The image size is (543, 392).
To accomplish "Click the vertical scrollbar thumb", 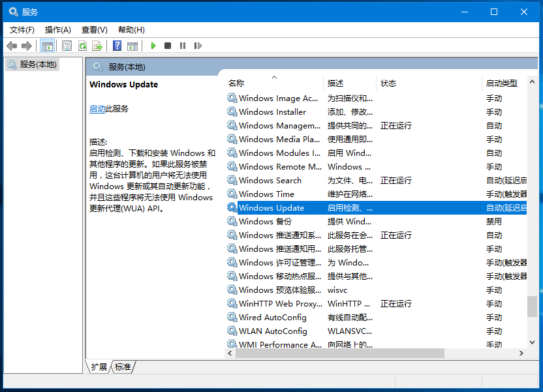I will pyautogui.click(x=533, y=306).
